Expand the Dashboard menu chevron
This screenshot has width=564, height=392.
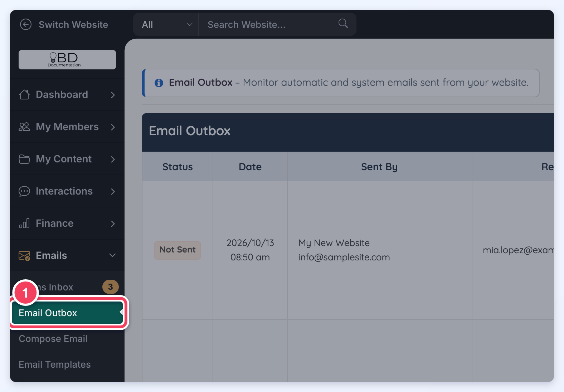113,95
